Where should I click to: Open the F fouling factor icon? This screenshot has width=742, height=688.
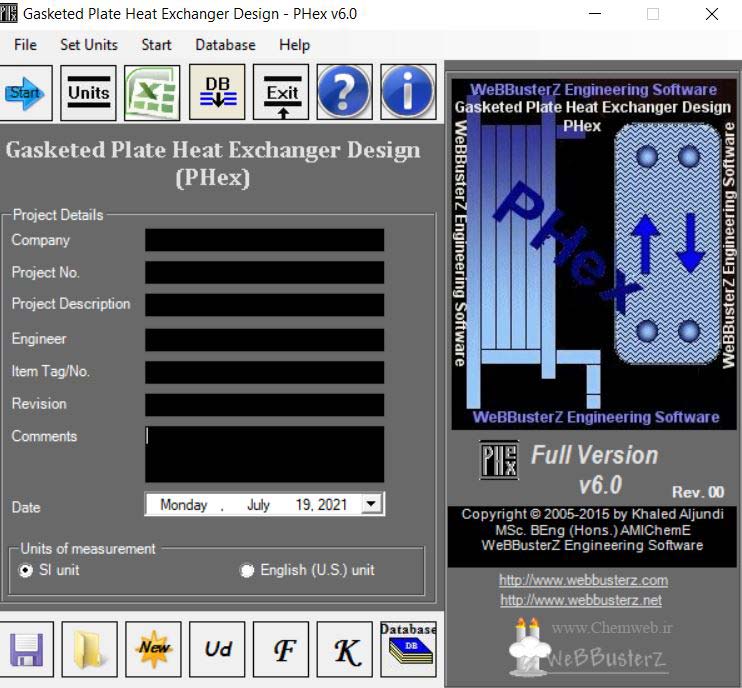coord(281,650)
